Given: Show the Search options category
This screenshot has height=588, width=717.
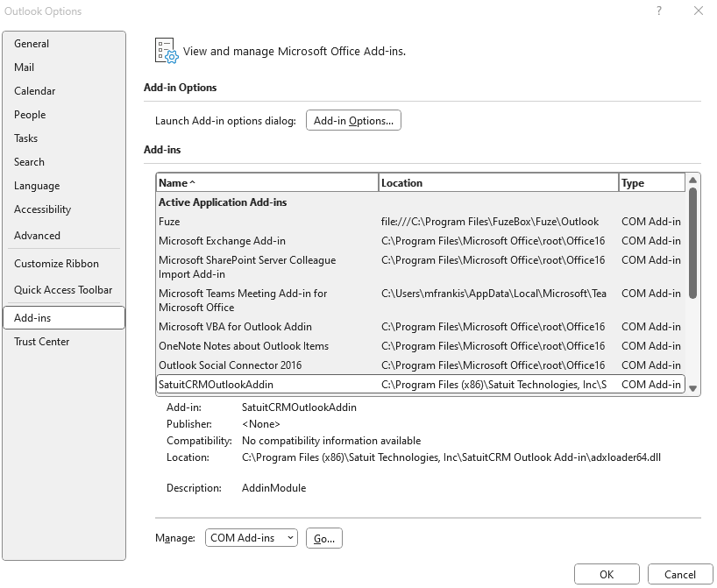Looking at the screenshot, I should point(64,162).
